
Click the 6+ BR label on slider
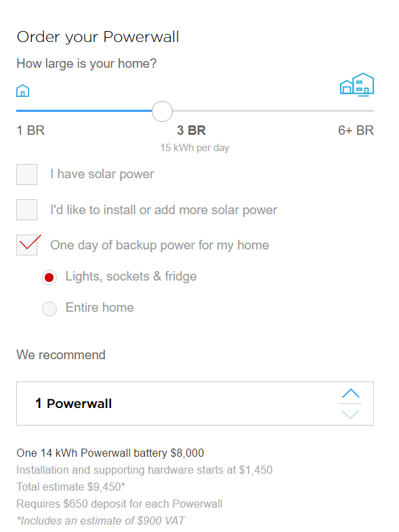point(356,130)
